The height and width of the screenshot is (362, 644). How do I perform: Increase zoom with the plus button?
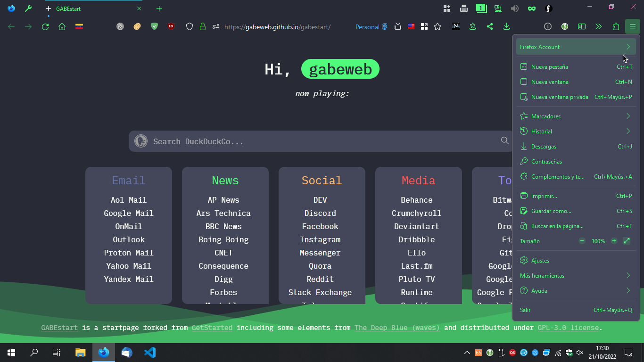pos(614,241)
